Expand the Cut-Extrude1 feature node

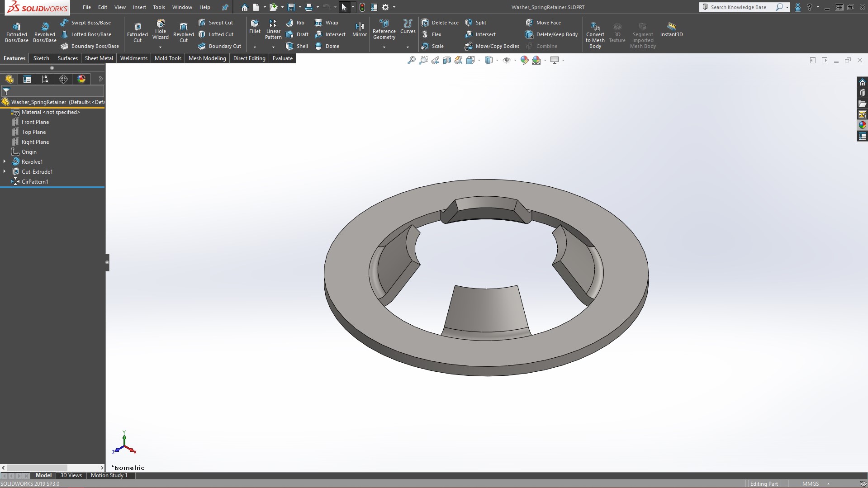pos(5,171)
